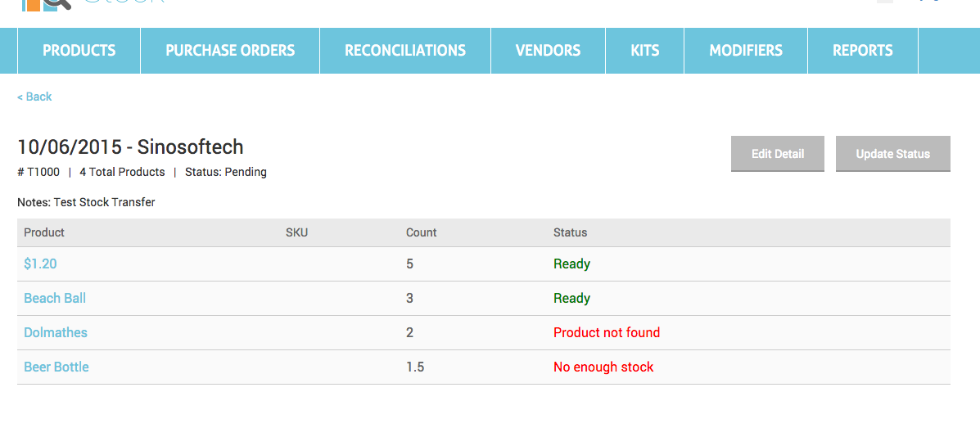The height and width of the screenshot is (428, 980).
Task: Open the Reports tab
Action: tap(862, 51)
